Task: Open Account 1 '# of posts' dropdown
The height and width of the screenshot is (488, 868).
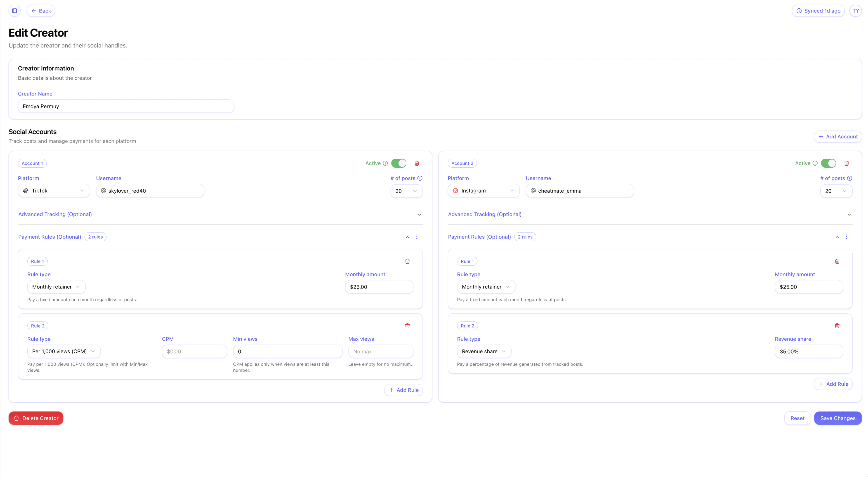Action: 406,191
